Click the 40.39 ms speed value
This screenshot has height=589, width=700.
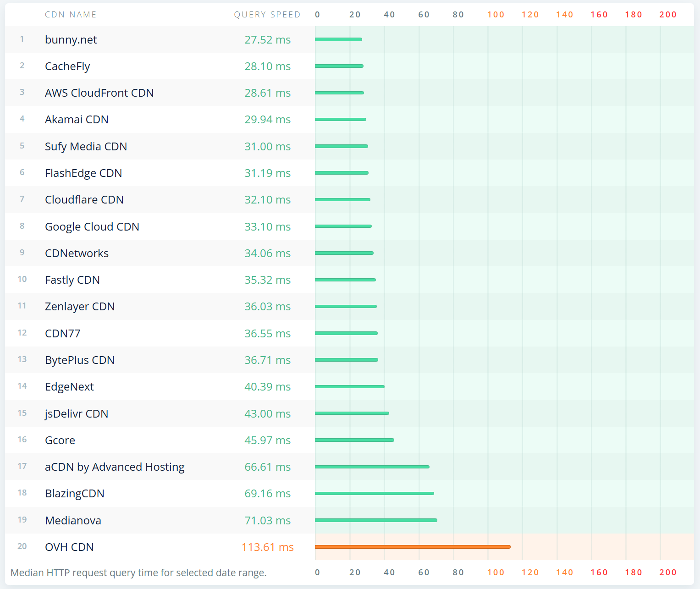[268, 387]
